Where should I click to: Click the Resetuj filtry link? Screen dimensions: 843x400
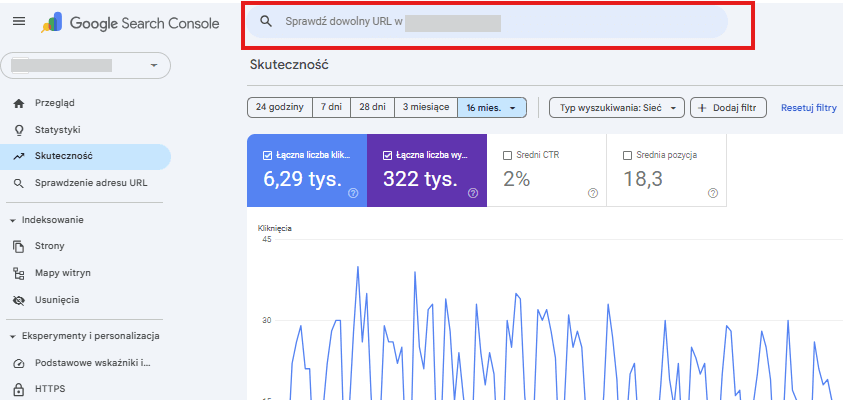coord(809,108)
